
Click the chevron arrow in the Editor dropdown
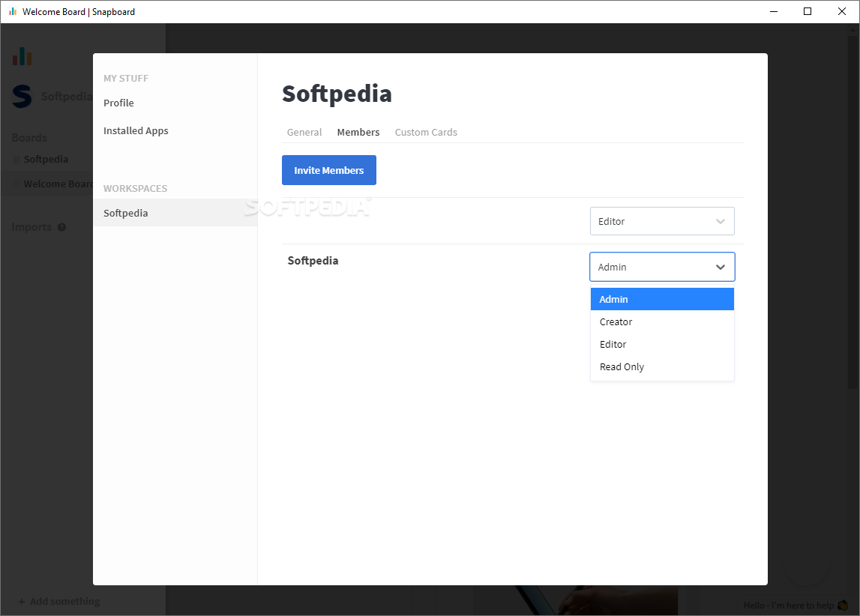coord(720,221)
